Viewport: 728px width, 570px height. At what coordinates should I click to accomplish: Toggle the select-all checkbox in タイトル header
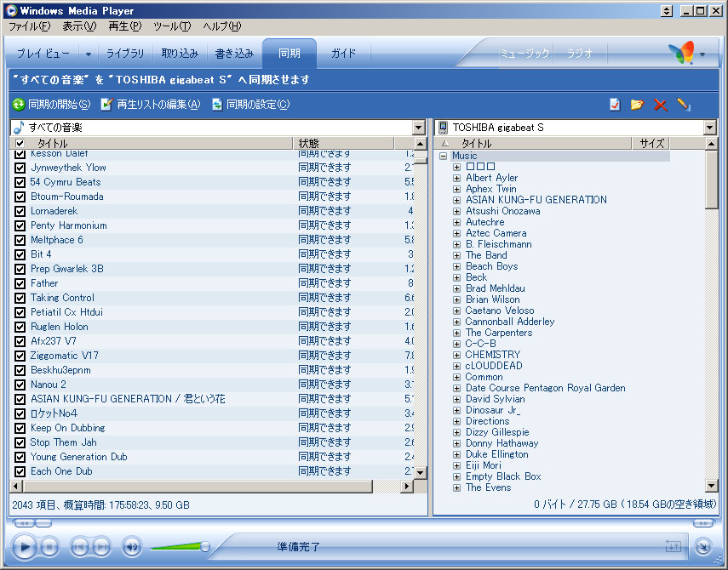click(20, 143)
